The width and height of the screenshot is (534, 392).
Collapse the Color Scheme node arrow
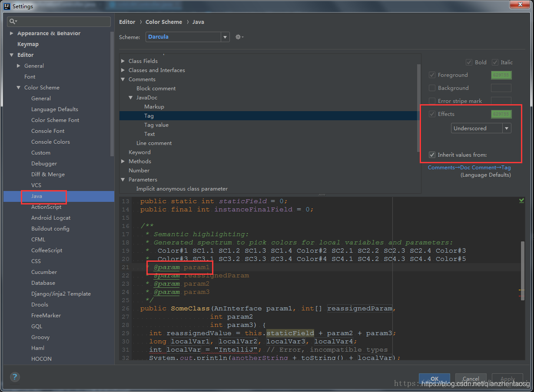pyautogui.click(x=18, y=88)
